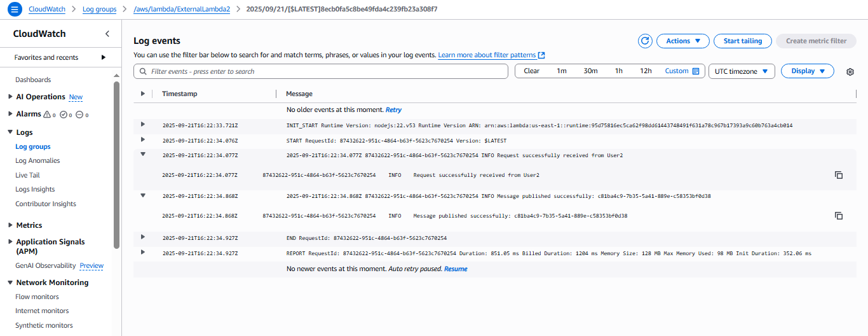The width and height of the screenshot is (868, 336).
Task: Open the external link icon next to filter patterns
Action: click(x=541, y=55)
